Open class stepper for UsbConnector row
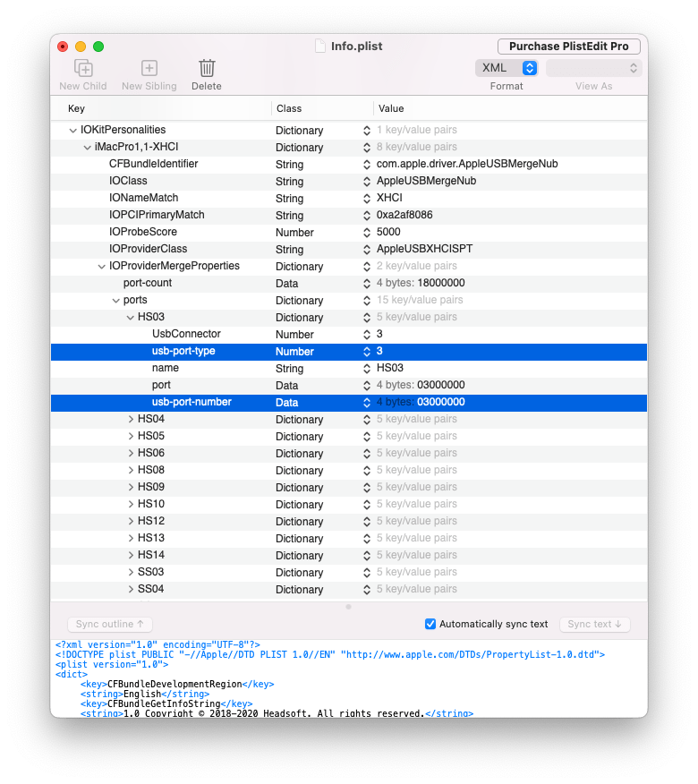The image size is (698, 784). pyautogui.click(x=367, y=334)
